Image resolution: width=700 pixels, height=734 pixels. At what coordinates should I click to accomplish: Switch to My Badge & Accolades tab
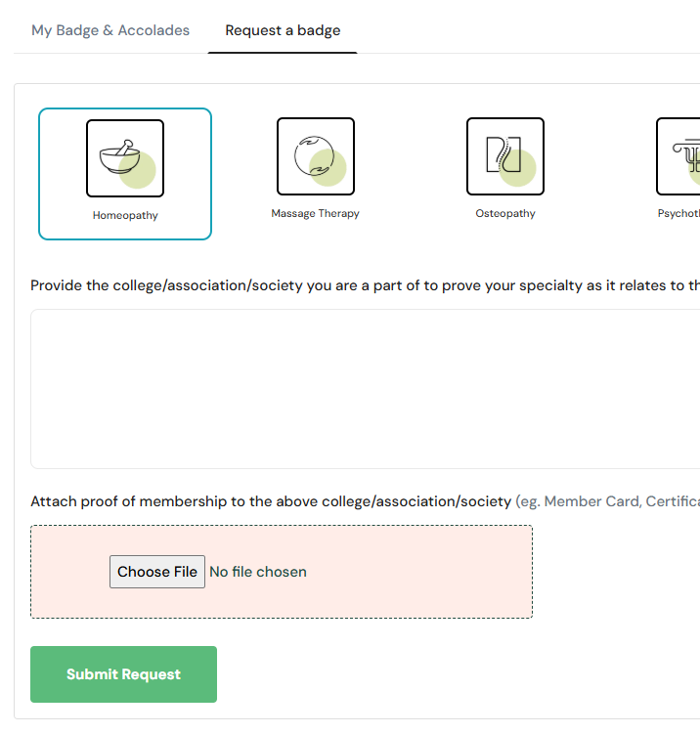(110, 30)
